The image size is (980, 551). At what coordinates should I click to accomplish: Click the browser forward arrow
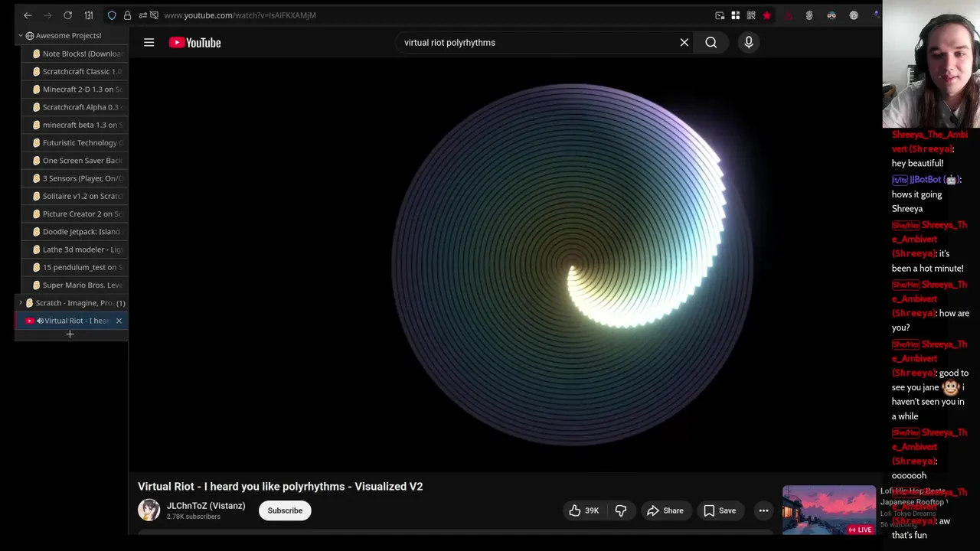pos(47,15)
